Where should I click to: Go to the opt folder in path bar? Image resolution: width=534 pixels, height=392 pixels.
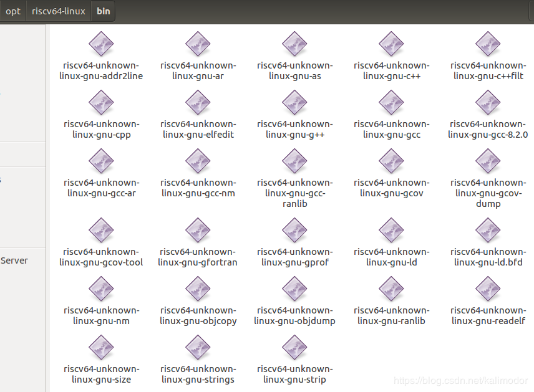click(13, 11)
